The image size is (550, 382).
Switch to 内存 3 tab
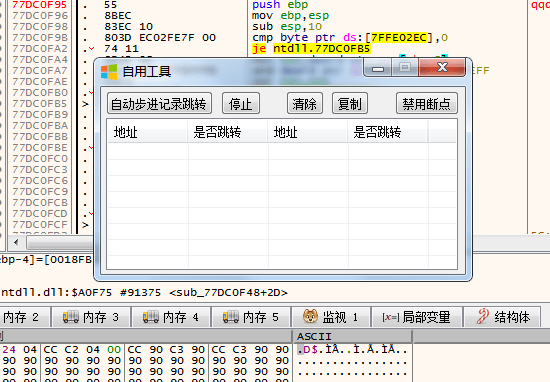coord(91,317)
